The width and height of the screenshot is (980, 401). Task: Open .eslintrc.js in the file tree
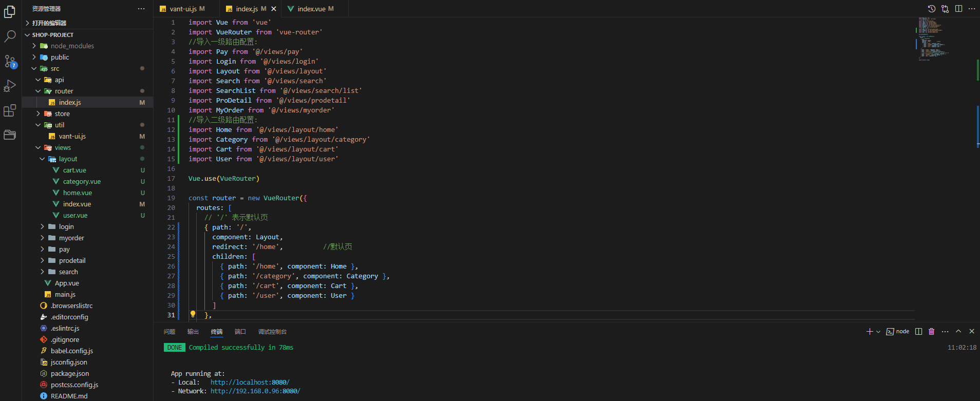(88, 329)
